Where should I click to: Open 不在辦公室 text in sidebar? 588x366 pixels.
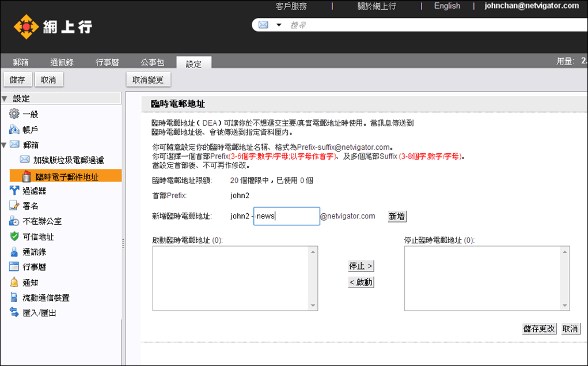point(43,221)
